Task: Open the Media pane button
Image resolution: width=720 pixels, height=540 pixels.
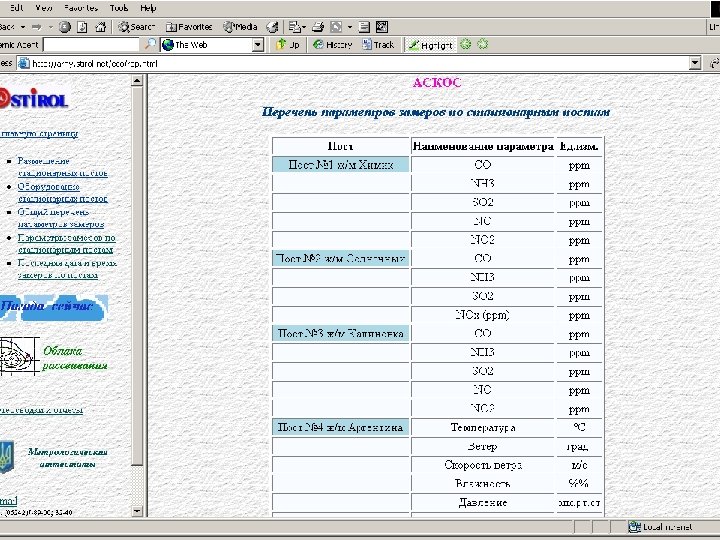Action: (240, 27)
